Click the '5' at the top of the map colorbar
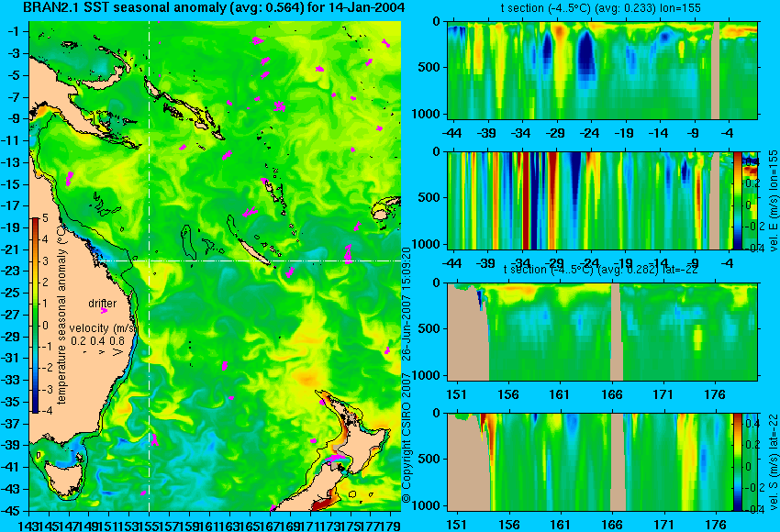Screen dimensions: 780x532 pyautogui.click(x=45, y=217)
